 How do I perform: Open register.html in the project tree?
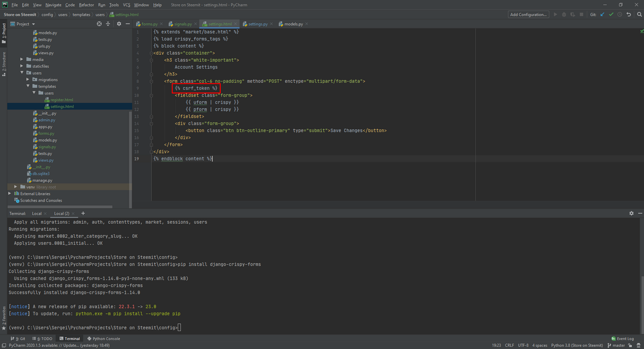61,100
